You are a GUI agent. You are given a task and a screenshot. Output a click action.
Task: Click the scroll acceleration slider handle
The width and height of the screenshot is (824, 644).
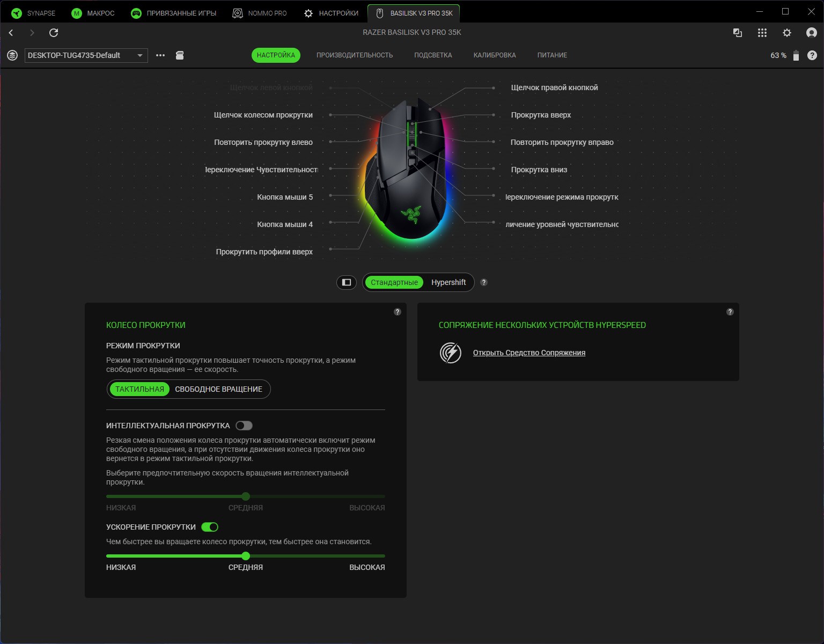(x=246, y=556)
